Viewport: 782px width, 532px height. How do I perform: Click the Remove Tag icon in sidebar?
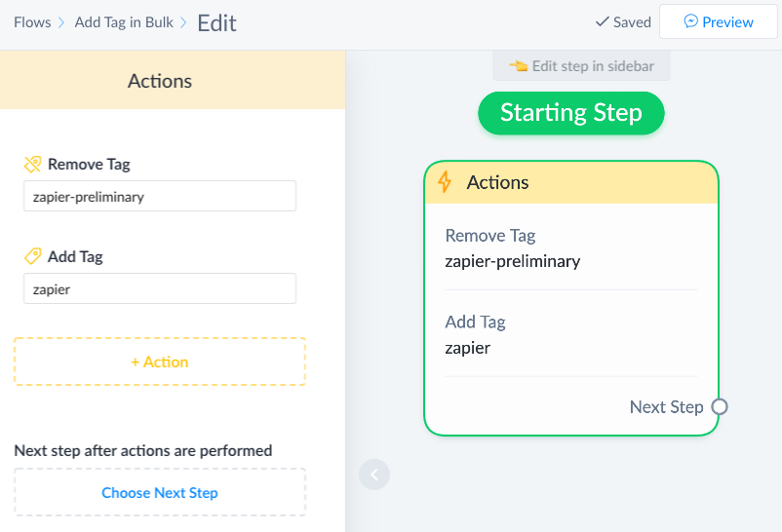click(33, 165)
